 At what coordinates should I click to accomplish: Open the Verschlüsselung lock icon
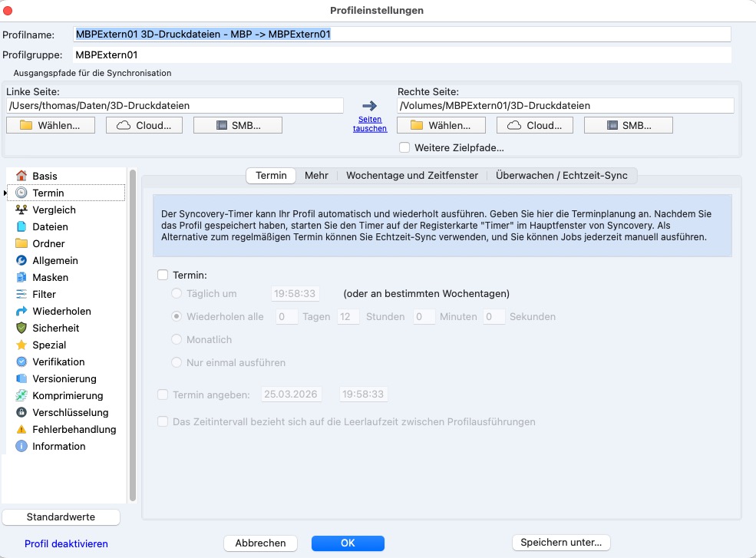tap(21, 412)
